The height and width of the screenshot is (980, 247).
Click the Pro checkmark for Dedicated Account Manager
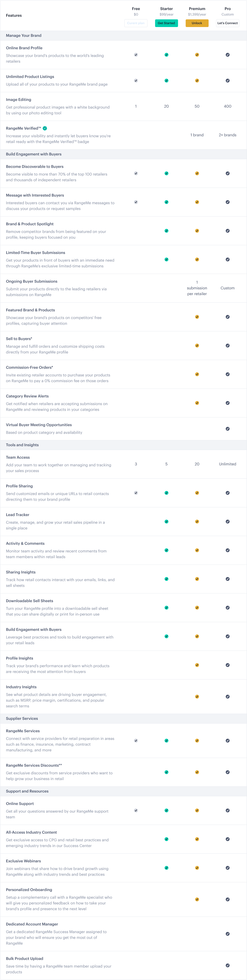pyautogui.click(x=228, y=934)
